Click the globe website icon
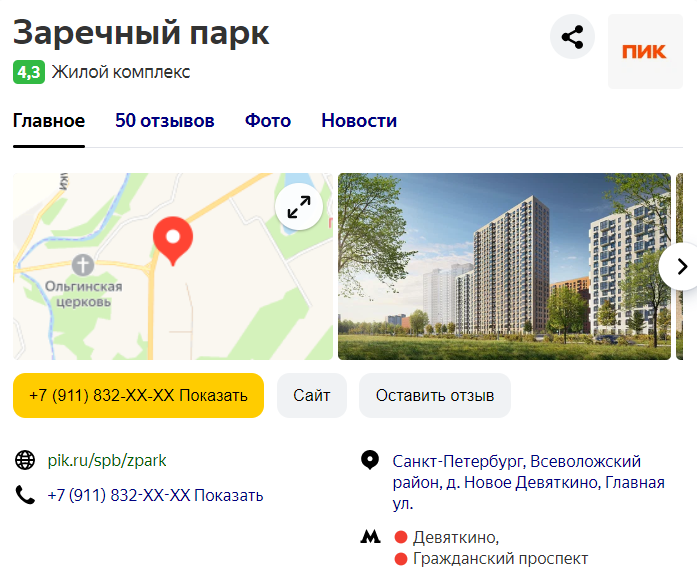Screen dimensions: 697x581 point(25,460)
